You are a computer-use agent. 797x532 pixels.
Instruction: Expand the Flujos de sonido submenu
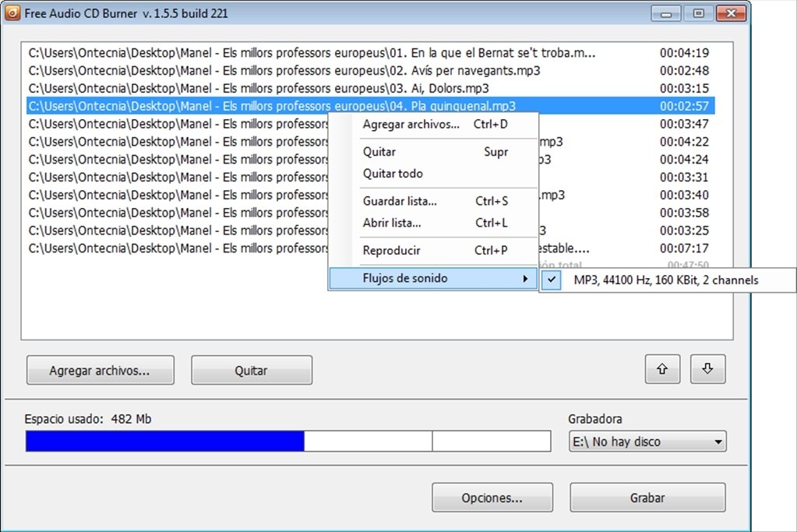click(x=433, y=278)
